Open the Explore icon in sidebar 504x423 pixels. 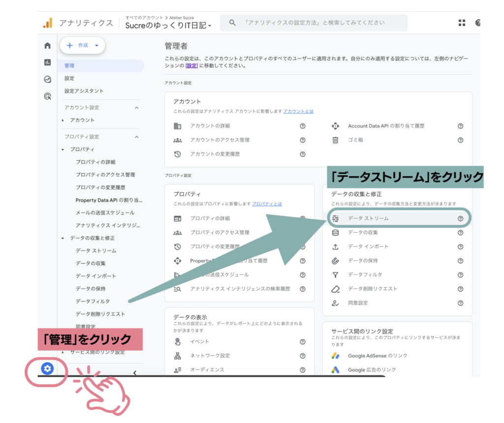[x=48, y=79]
